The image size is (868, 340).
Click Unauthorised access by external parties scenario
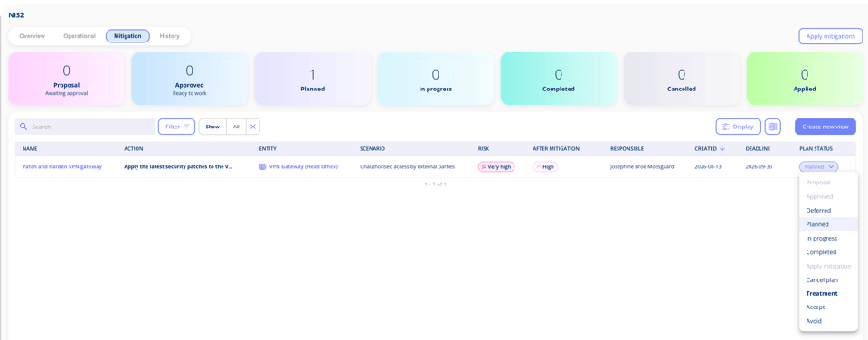[408, 166]
